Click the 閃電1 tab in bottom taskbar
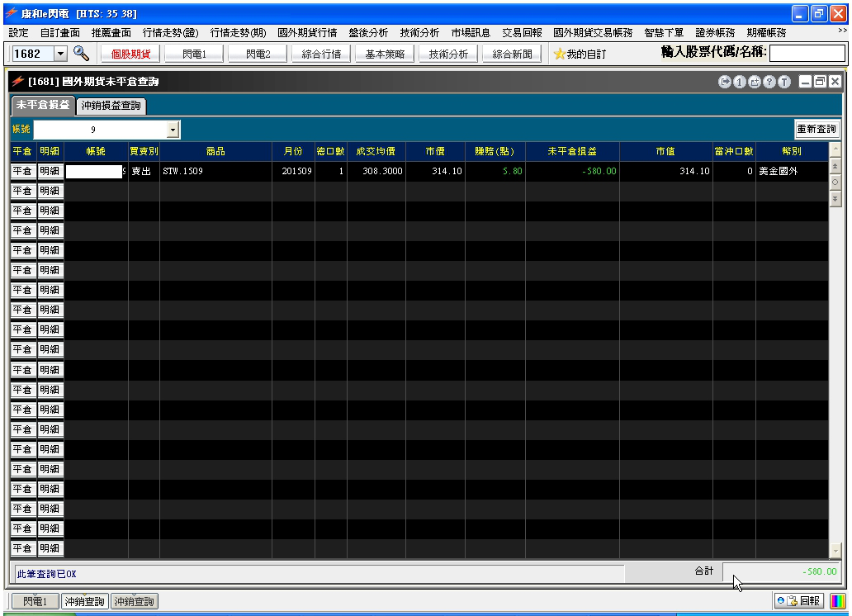 point(35,601)
